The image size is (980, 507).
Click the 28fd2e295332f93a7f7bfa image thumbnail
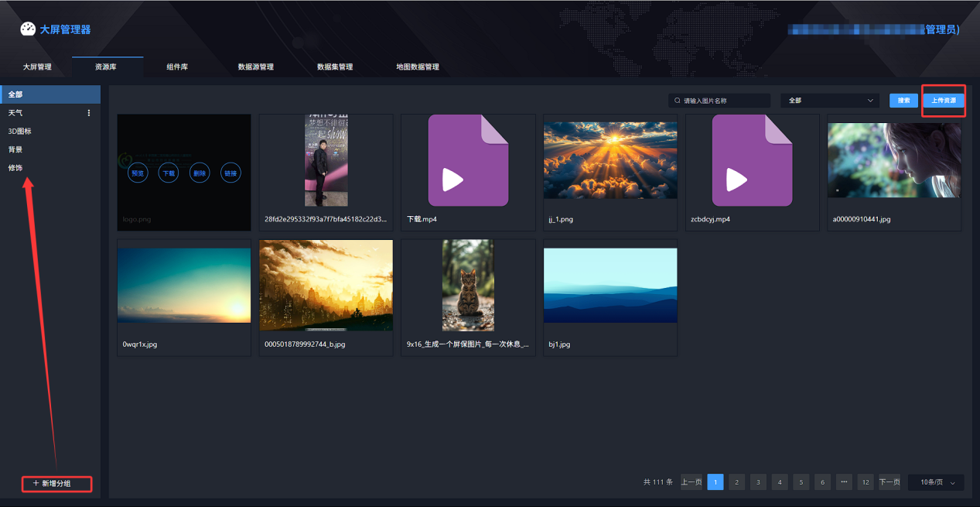326,161
